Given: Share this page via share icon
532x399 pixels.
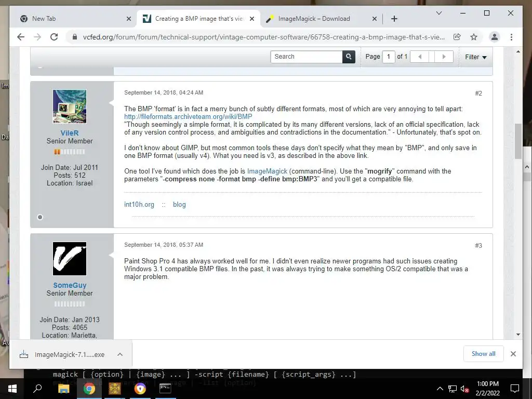Looking at the screenshot, I should pos(457,37).
